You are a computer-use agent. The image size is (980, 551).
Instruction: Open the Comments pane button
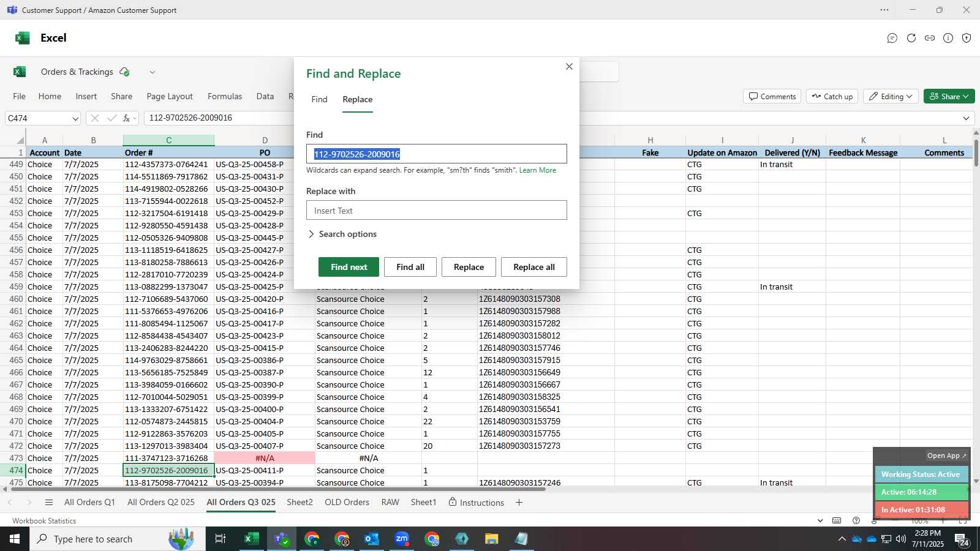(x=772, y=96)
